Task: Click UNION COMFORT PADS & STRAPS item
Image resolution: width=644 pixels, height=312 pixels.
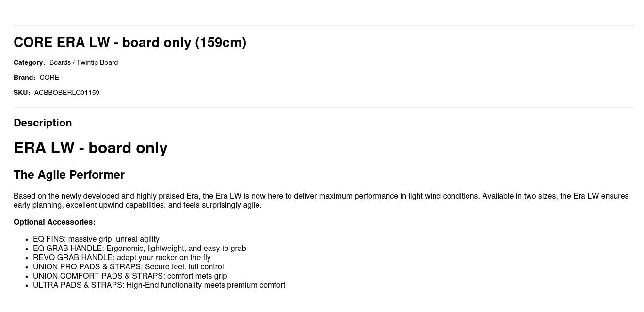Action: point(130,276)
